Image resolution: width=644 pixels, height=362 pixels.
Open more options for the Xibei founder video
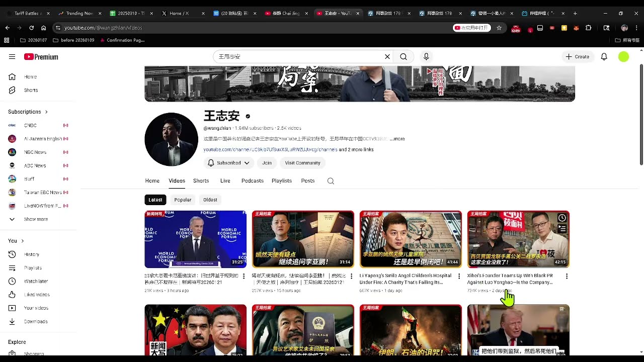pos(567,276)
